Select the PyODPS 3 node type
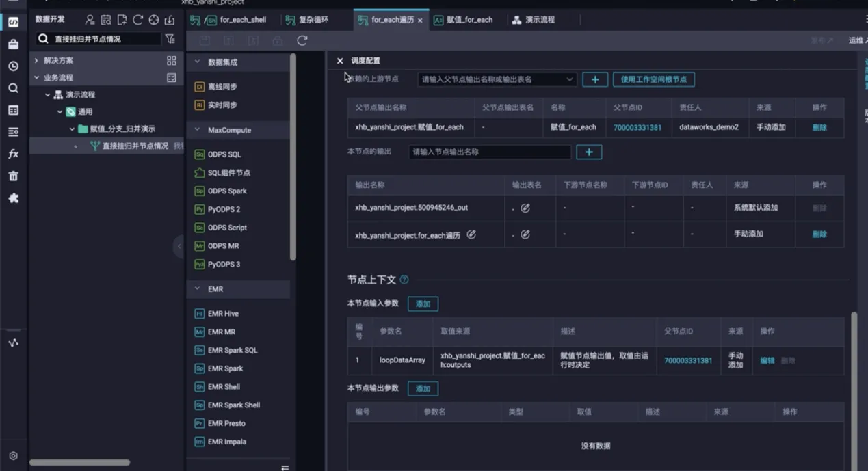The height and width of the screenshot is (471, 868). pos(217,264)
